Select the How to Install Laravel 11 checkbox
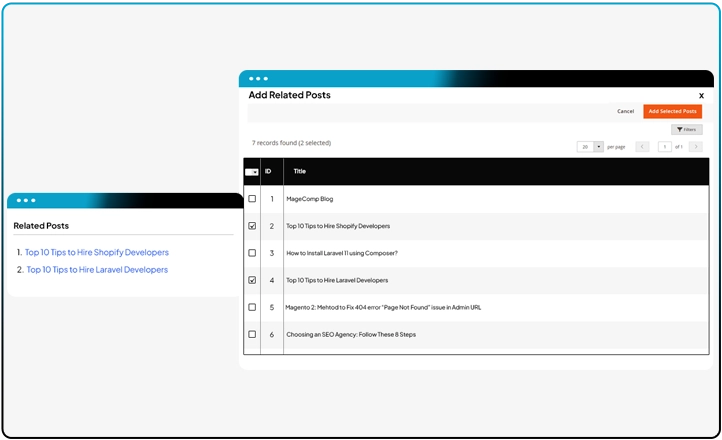Screen dimensions: 722x440 (252, 253)
